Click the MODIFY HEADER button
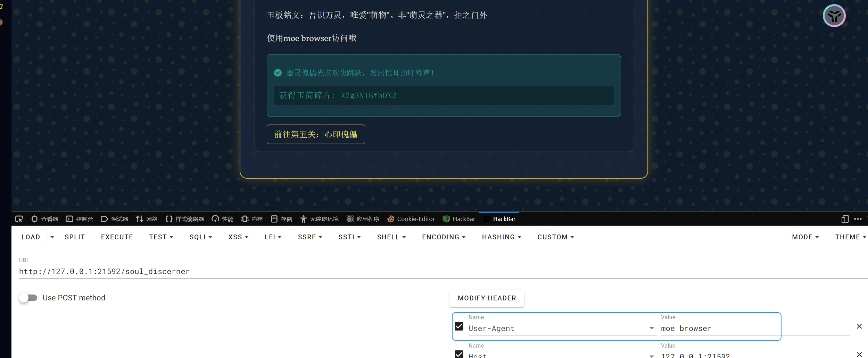Viewport: 868px width, 358px height. (x=487, y=298)
